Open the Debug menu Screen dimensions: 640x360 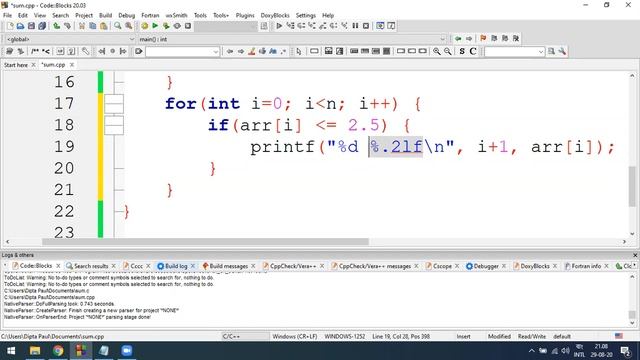coord(127,16)
